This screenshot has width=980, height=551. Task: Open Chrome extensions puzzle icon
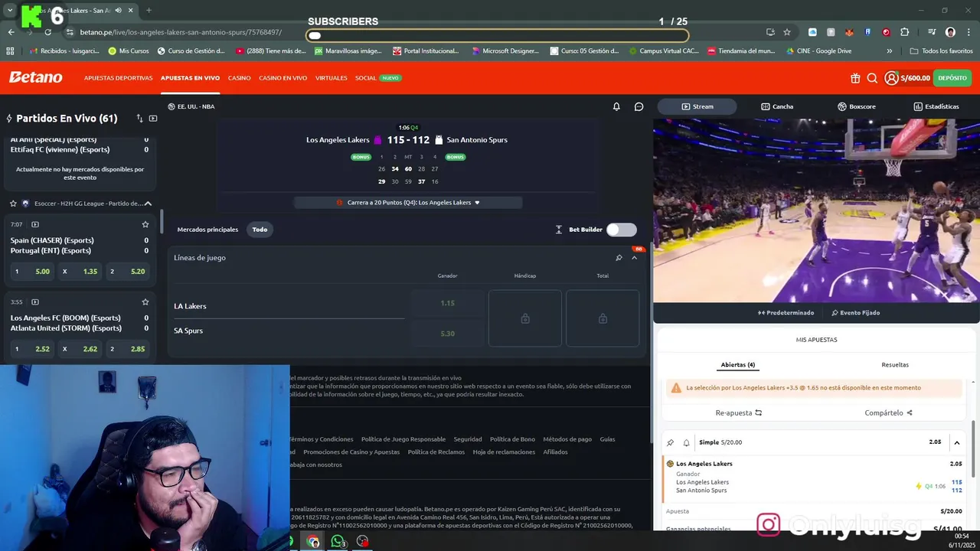905,32
